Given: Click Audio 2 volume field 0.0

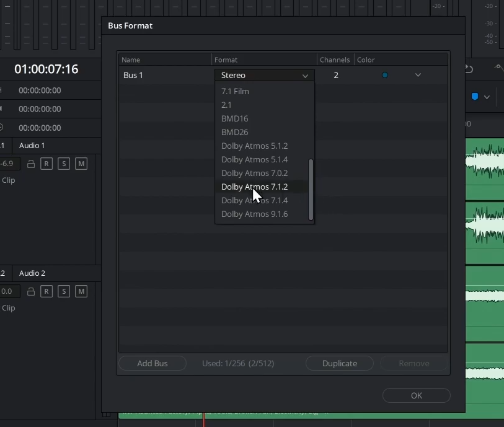Looking at the screenshot, I should (10, 291).
